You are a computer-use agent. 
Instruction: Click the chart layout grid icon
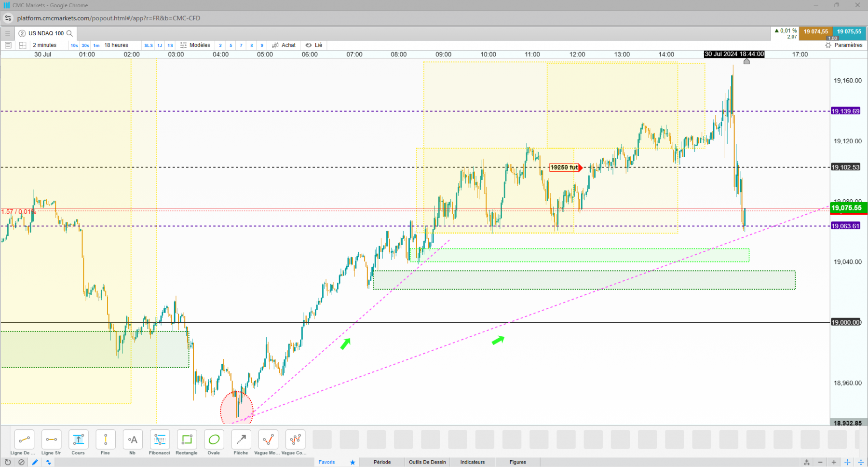click(x=22, y=45)
